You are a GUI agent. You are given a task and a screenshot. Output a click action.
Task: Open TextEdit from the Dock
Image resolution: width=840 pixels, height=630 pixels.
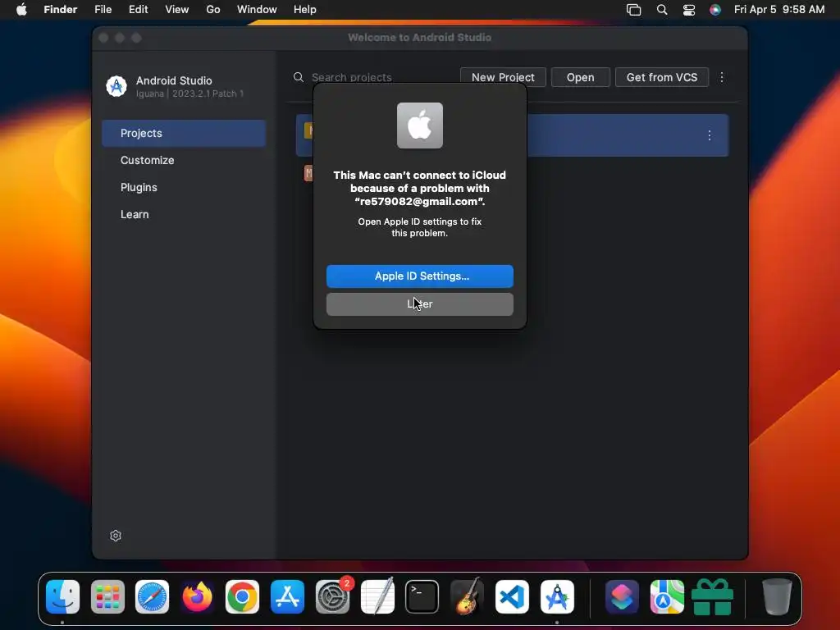tap(377, 597)
